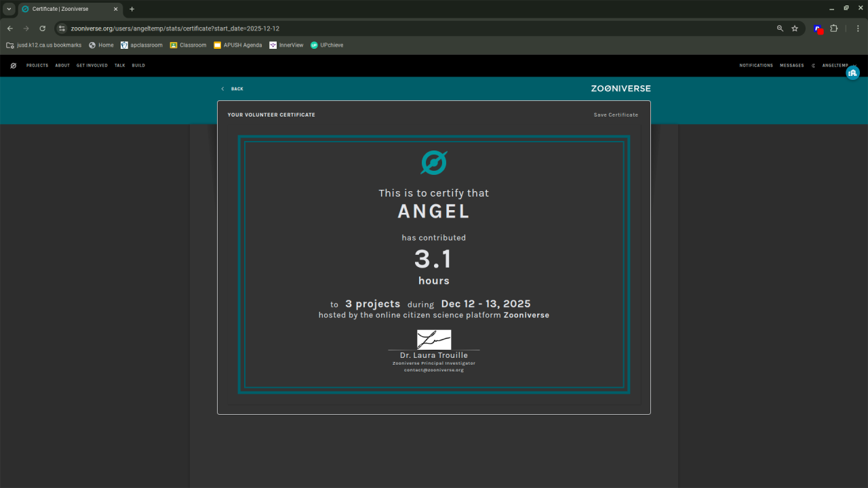Open the APUSH Agenda bookmark
The height and width of the screenshot is (488, 868).
pos(238,45)
